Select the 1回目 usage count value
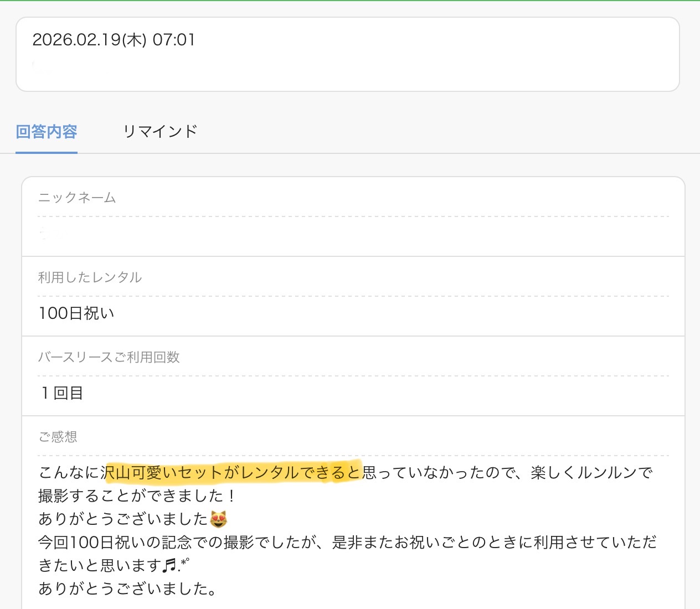The width and height of the screenshot is (700, 609). pyautogui.click(x=61, y=393)
